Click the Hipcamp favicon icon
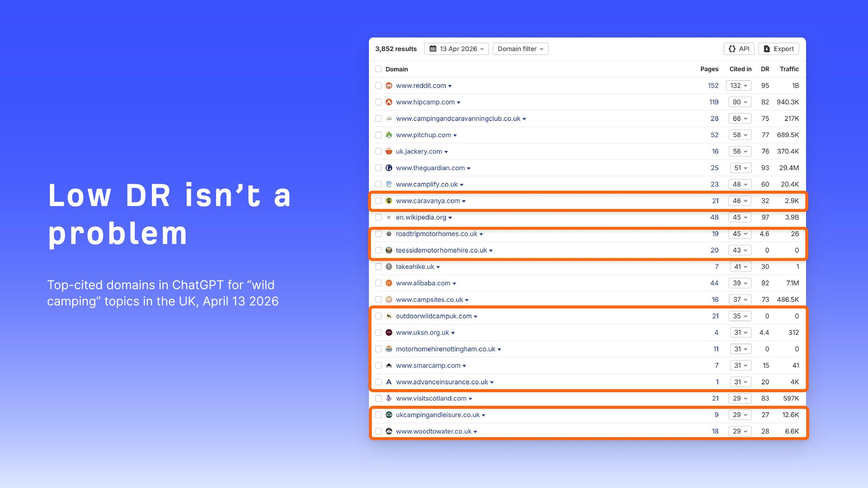 (389, 102)
